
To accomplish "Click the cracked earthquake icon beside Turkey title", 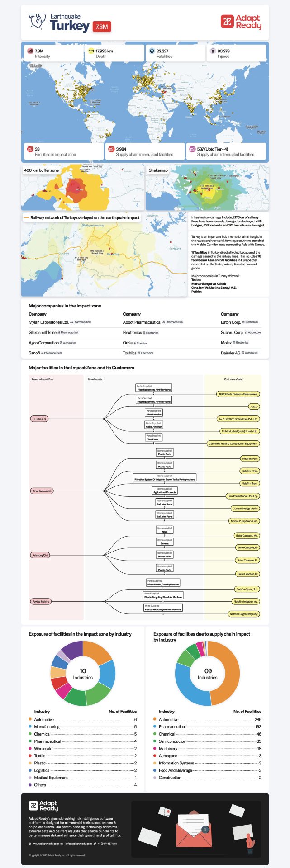I will (x=38, y=21).
